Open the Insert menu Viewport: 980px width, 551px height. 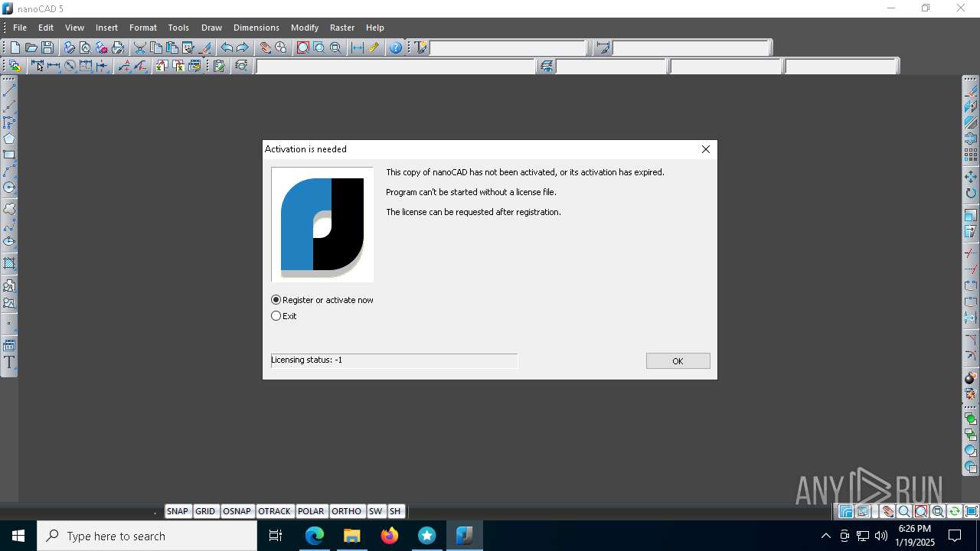point(106,28)
